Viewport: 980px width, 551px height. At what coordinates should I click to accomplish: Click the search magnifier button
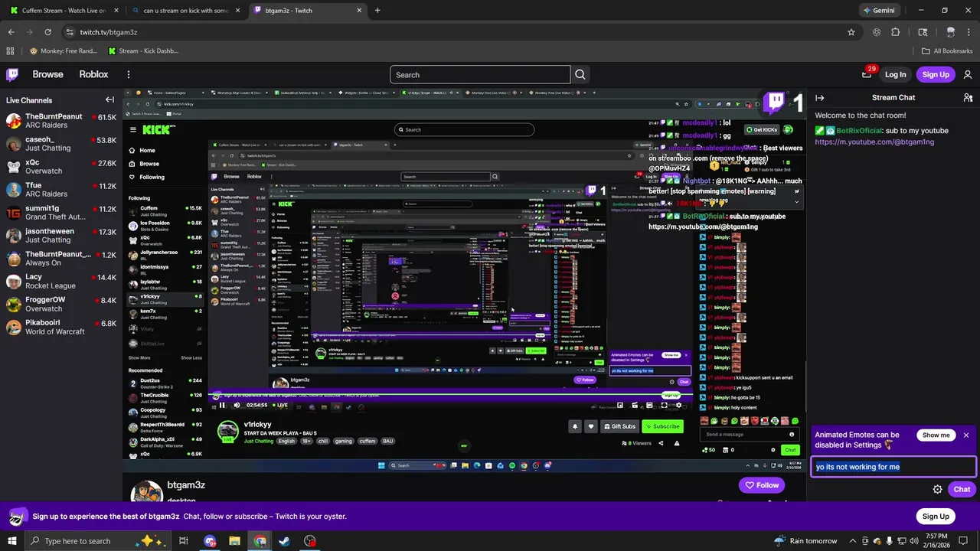click(x=580, y=74)
